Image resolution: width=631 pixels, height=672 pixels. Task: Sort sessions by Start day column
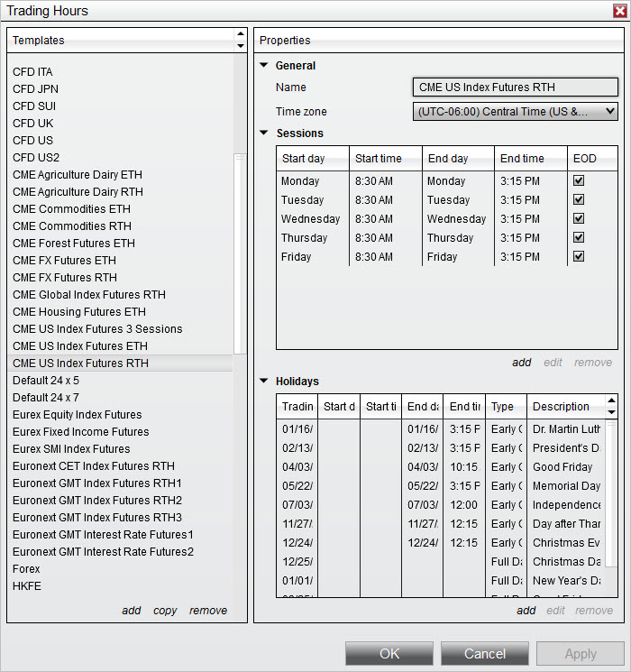click(x=313, y=159)
